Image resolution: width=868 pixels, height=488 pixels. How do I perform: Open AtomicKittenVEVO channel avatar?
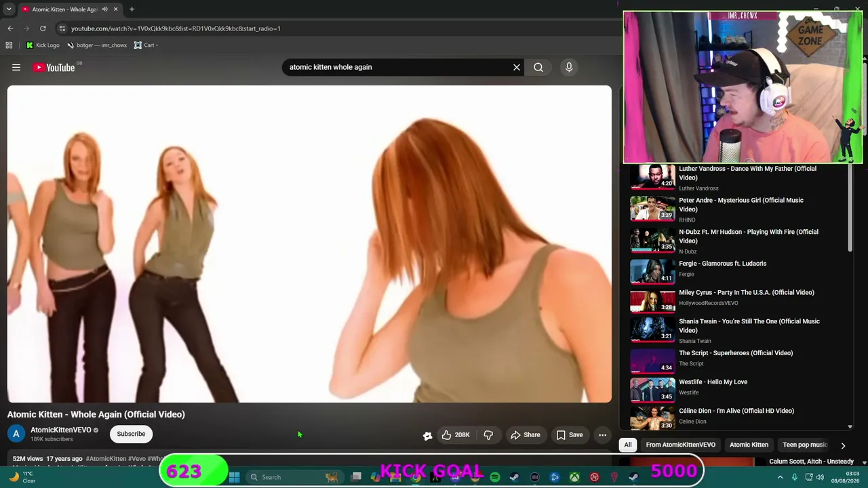pos(16,434)
